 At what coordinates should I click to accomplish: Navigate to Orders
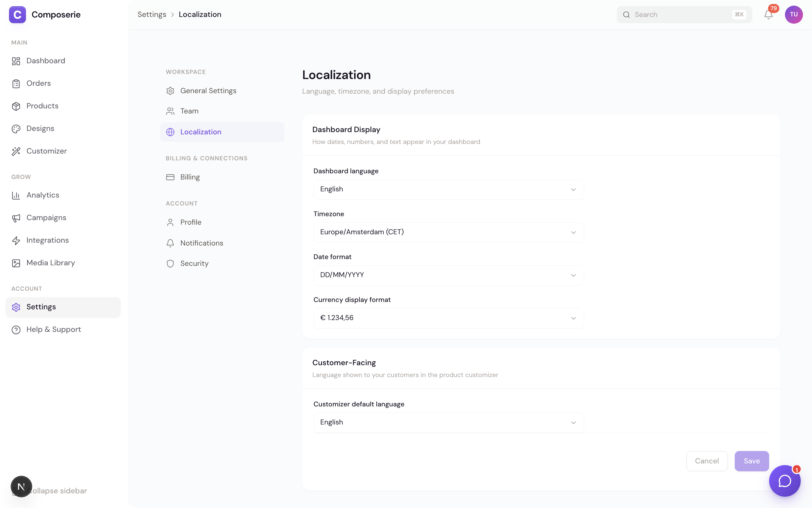(63, 83)
